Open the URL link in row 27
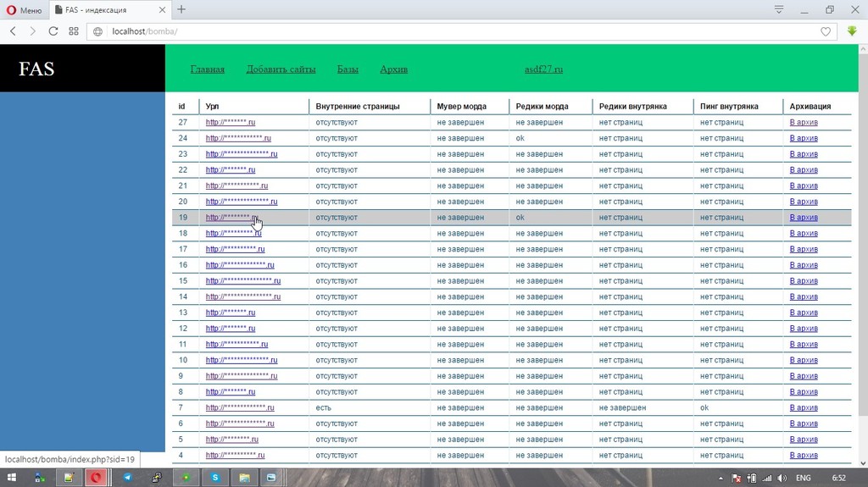868x487 pixels. point(230,123)
